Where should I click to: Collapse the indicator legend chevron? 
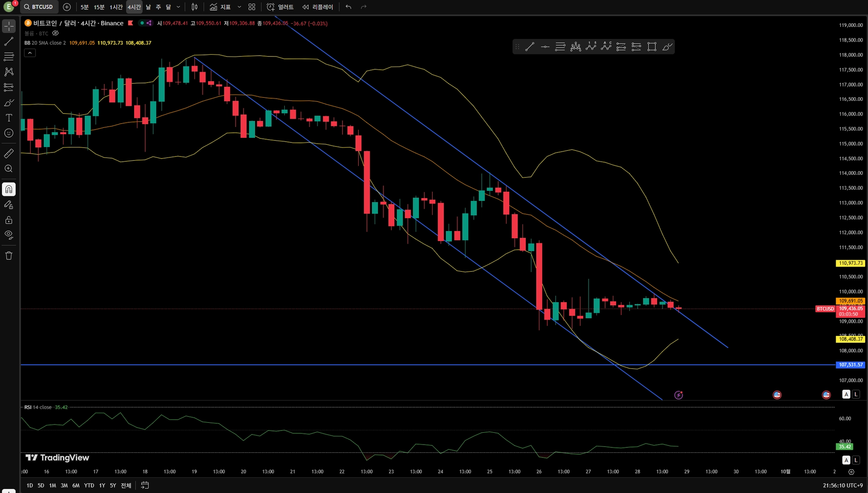pos(30,53)
